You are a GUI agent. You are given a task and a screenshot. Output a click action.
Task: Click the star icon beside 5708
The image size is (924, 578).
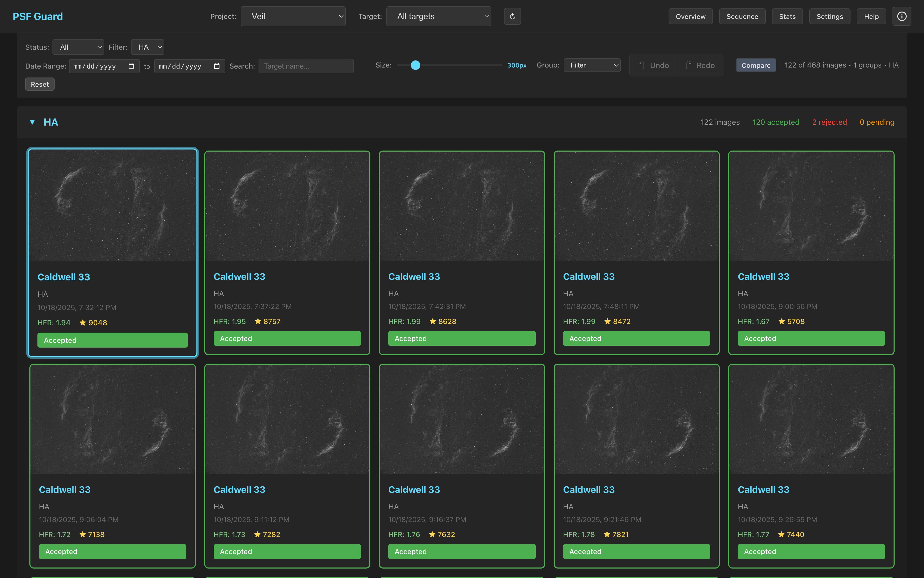781,322
